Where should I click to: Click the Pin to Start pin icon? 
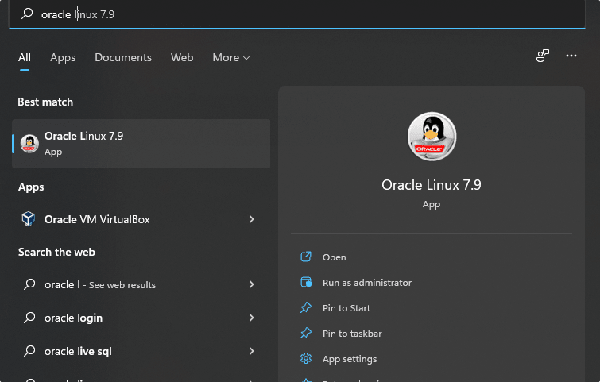coord(306,307)
